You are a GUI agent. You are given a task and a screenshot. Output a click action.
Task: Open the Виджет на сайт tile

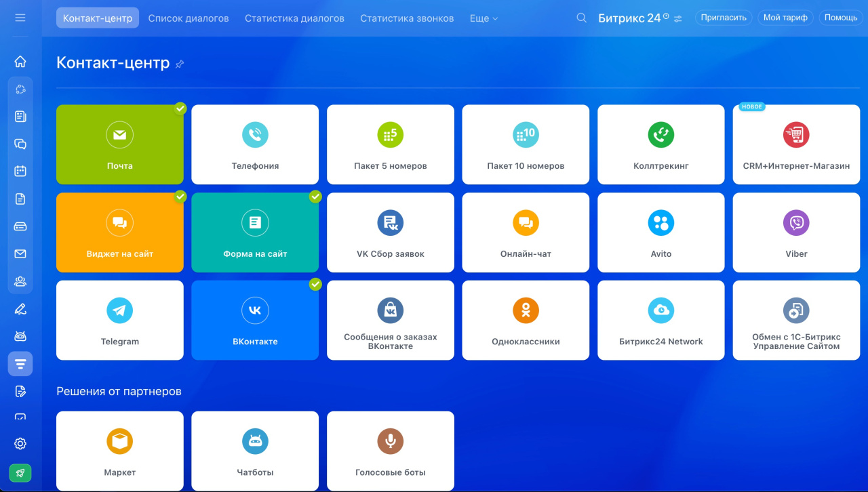pyautogui.click(x=120, y=232)
